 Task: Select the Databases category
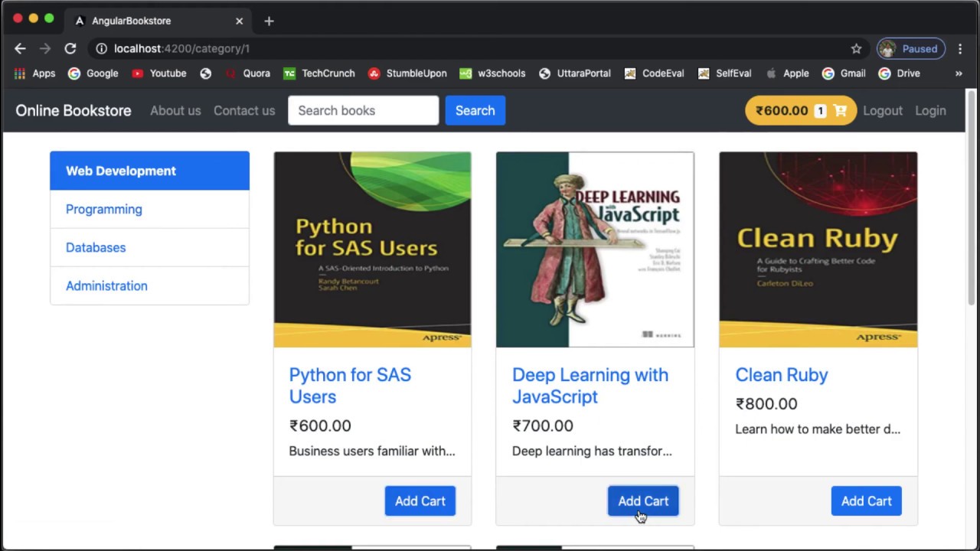pyautogui.click(x=149, y=247)
